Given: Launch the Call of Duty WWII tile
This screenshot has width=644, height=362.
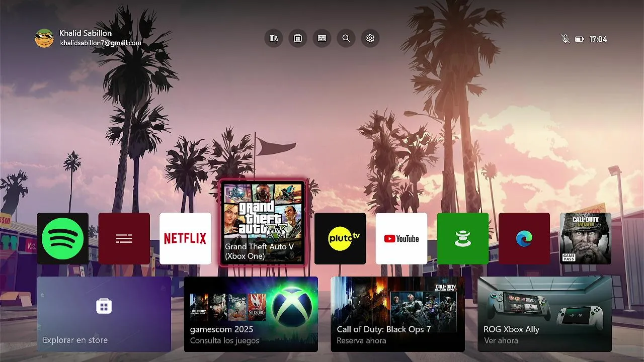Looking at the screenshot, I should pyautogui.click(x=586, y=238).
